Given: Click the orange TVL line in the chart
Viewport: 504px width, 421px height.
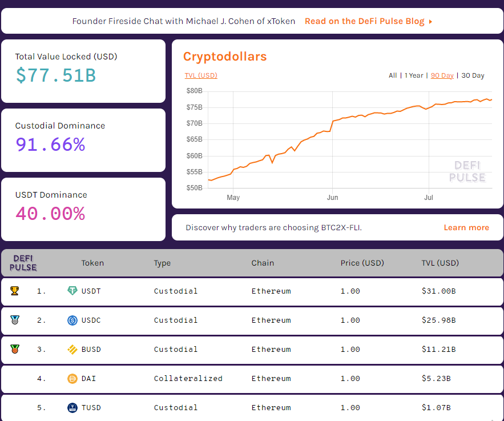Looking at the screenshot, I should pyautogui.click(x=332, y=122).
